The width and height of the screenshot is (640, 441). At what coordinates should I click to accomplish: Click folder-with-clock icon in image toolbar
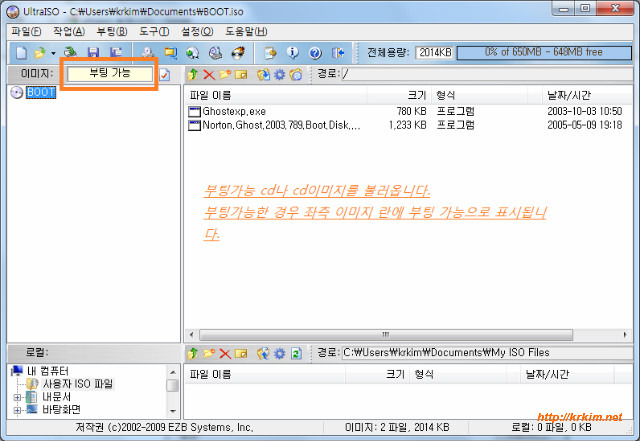tap(296, 74)
